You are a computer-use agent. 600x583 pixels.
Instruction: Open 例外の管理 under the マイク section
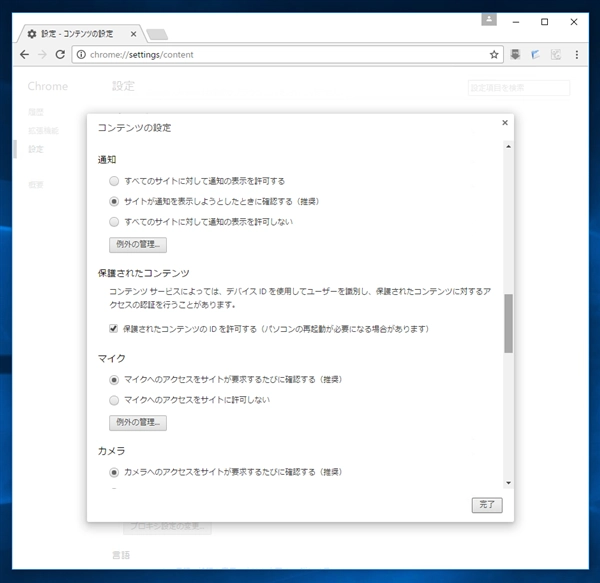coord(138,422)
